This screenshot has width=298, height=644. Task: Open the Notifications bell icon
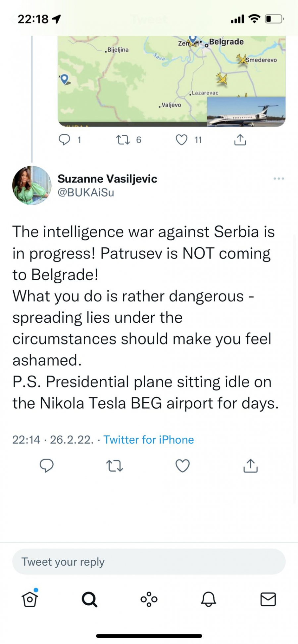tap(209, 599)
